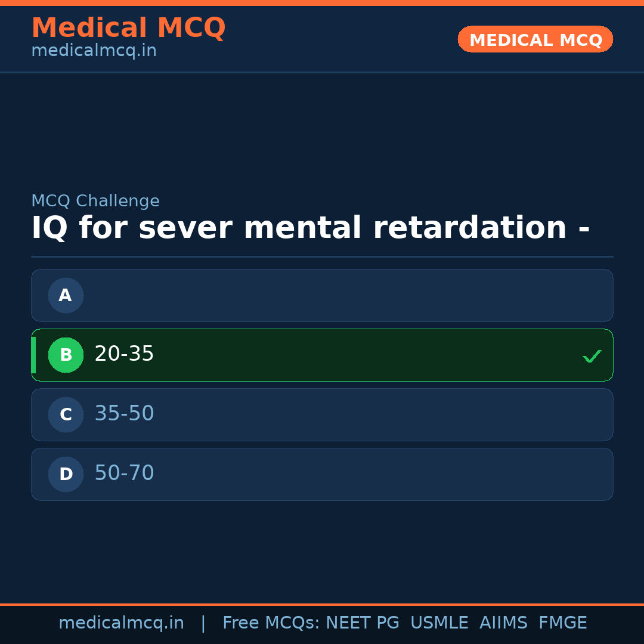The width and height of the screenshot is (644, 644).
Task: Select the 50-70 answer choice
Action: tap(322, 474)
